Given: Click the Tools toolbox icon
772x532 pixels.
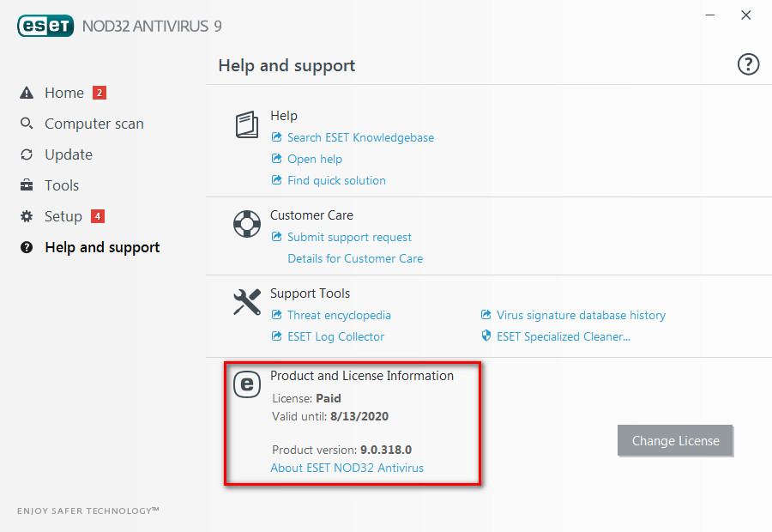Looking at the screenshot, I should click(27, 185).
